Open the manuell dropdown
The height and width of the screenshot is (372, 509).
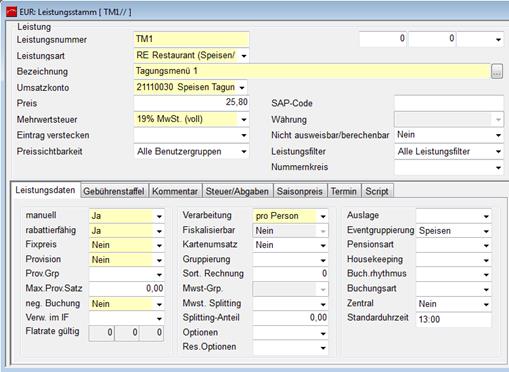tap(159, 216)
